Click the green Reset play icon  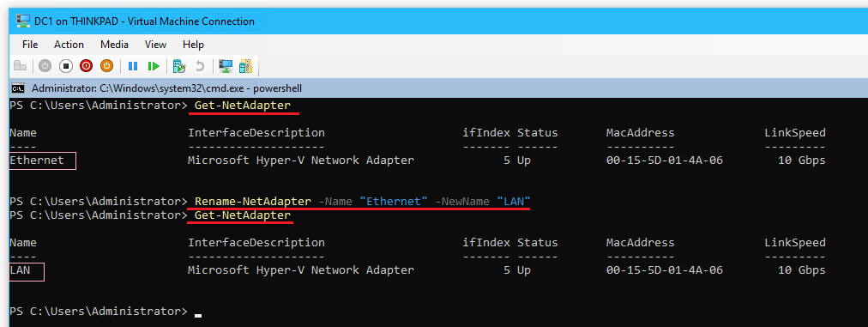[154, 66]
